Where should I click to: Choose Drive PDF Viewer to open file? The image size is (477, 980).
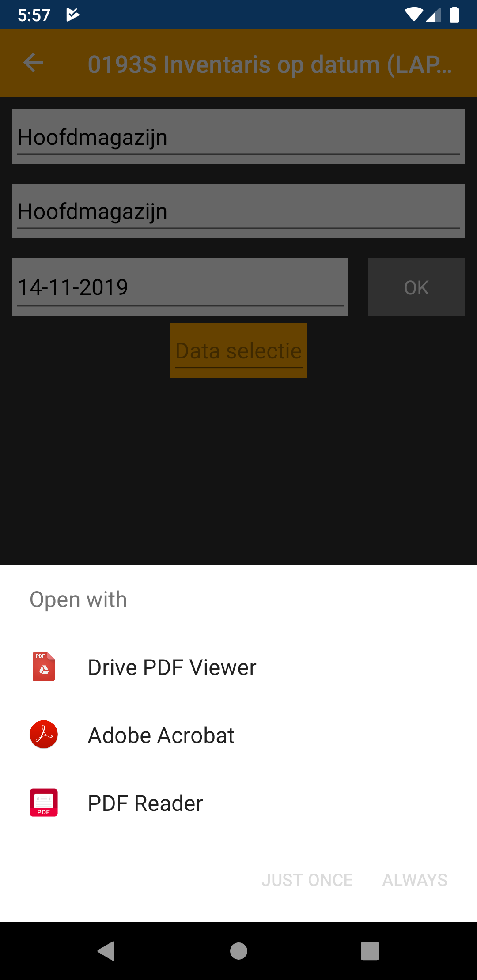[x=238, y=667]
